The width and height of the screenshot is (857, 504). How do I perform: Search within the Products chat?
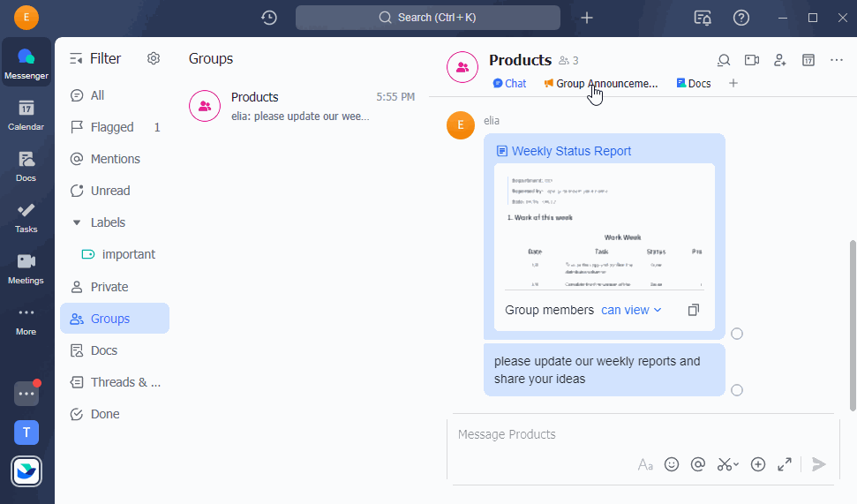click(x=723, y=60)
